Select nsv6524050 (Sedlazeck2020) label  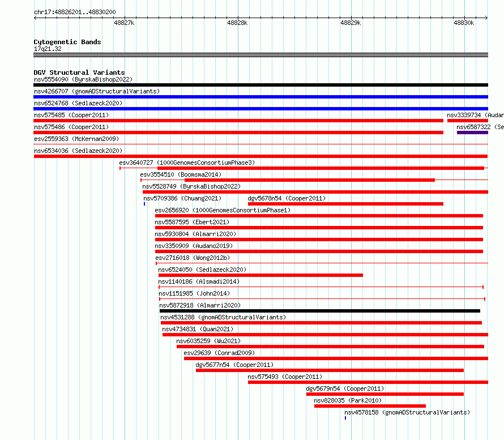click(x=202, y=270)
